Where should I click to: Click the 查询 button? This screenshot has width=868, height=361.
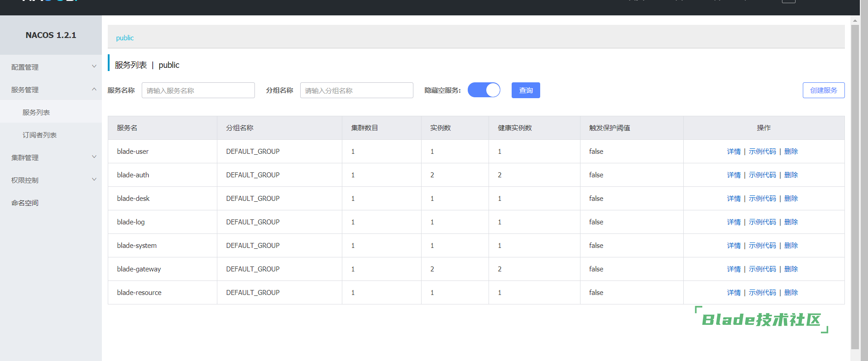tap(526, 90)
